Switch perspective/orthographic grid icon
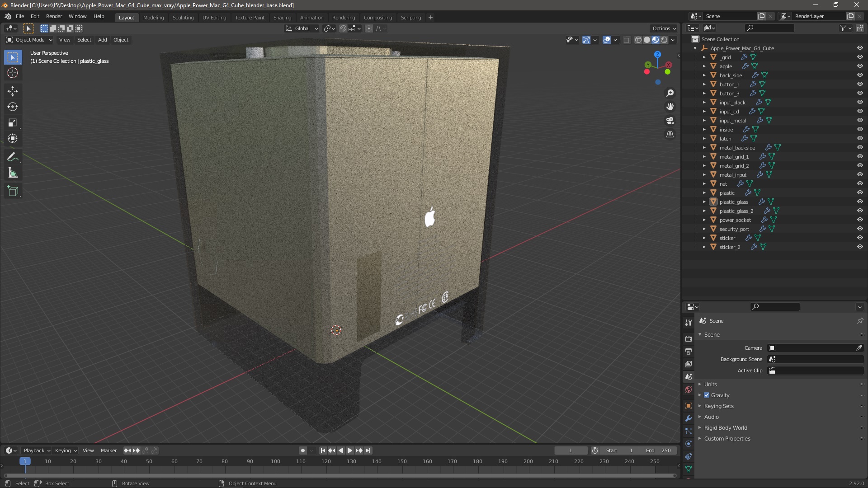 (670, 135)
